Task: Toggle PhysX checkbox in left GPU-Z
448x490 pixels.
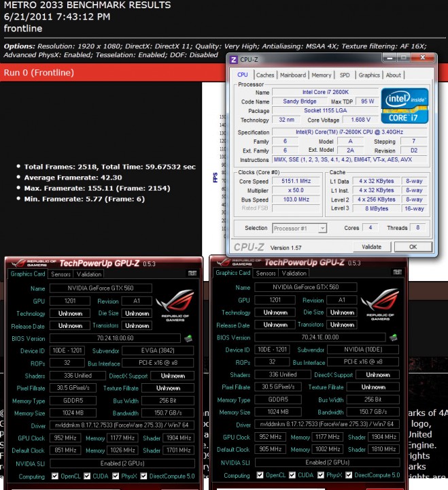Action: [116, 476]
